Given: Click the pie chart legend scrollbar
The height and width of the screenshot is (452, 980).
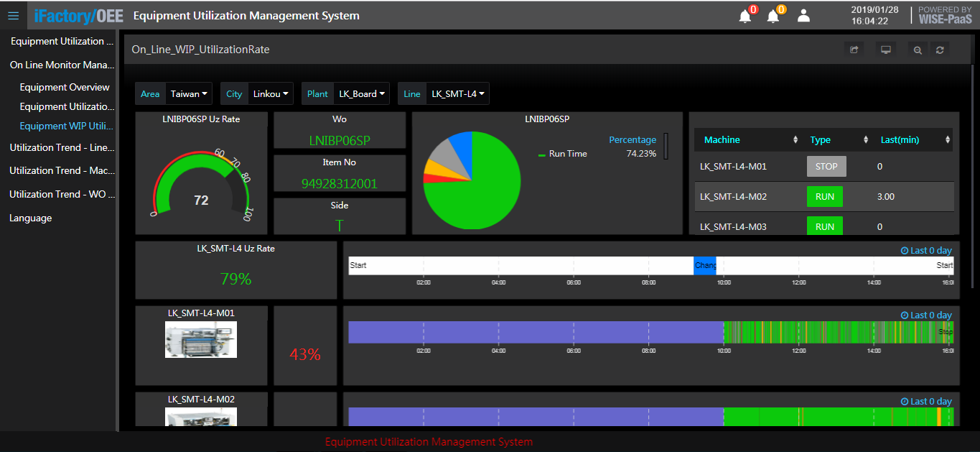Looking at the screenshot, I should [x=666, y=146].
